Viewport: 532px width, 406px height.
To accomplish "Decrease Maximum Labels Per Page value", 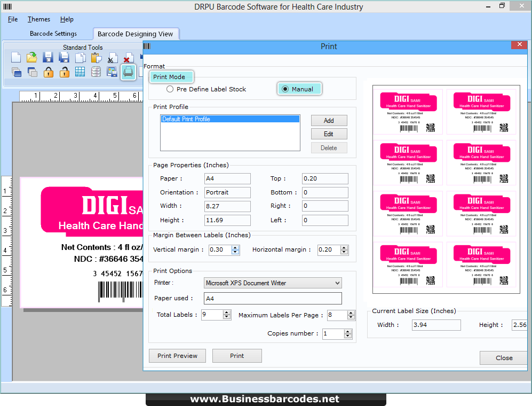I will click(351, 317).
